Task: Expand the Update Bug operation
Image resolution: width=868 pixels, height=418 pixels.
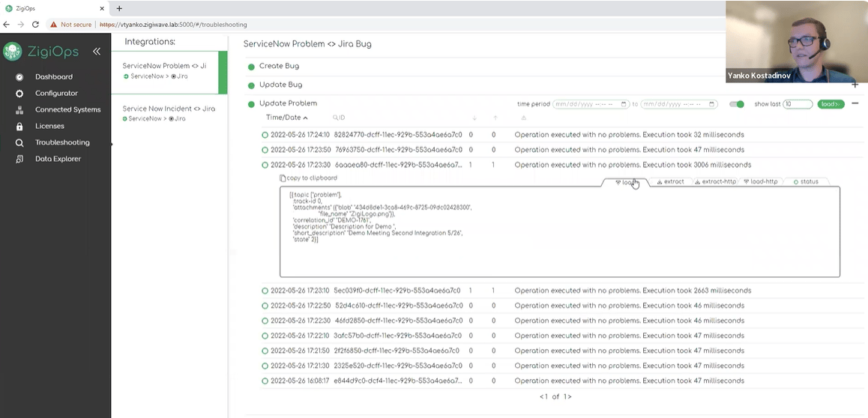Action: 280,85
